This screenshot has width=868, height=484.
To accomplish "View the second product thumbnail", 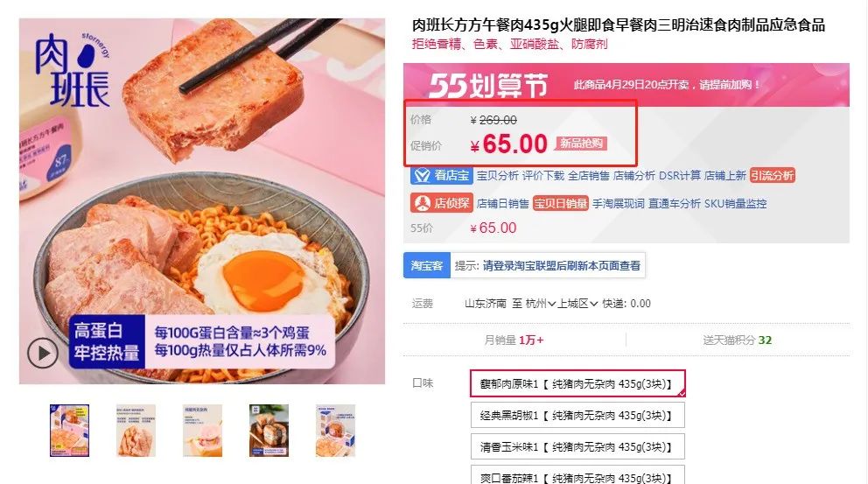I will 136,431.
